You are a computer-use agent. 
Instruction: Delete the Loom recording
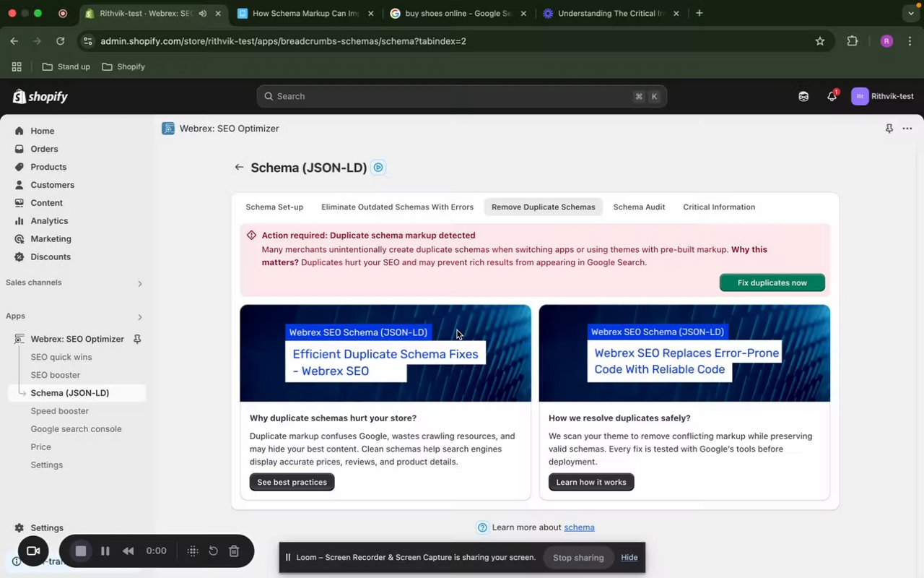click(x=234, y=551)
